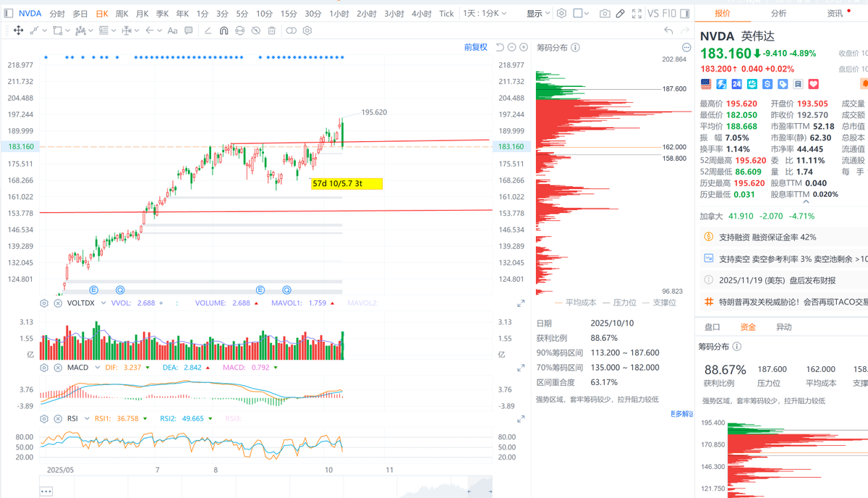Open the 分析 analysis tab
The width and height of the screenshot is (868, 498).
(778, 13)
